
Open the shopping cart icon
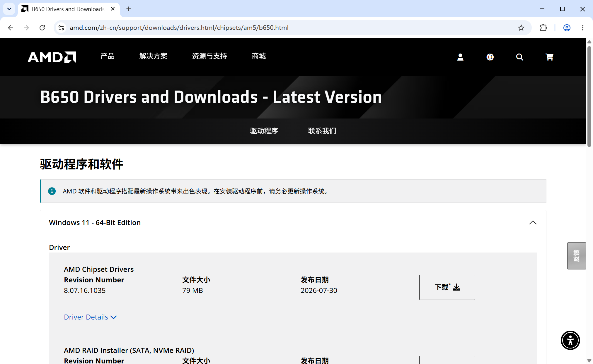(549, 57)
